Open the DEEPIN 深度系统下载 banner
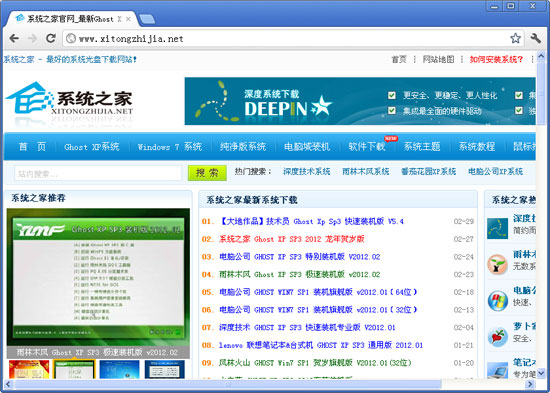Image resolution: width=550 pixels, height=393 pixels. pyautogui.click(x=360, y=101)
